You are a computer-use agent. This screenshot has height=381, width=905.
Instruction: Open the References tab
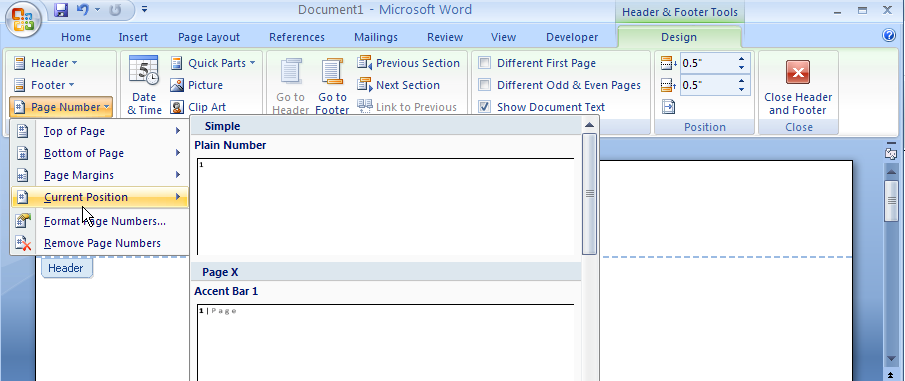[297, 37]
